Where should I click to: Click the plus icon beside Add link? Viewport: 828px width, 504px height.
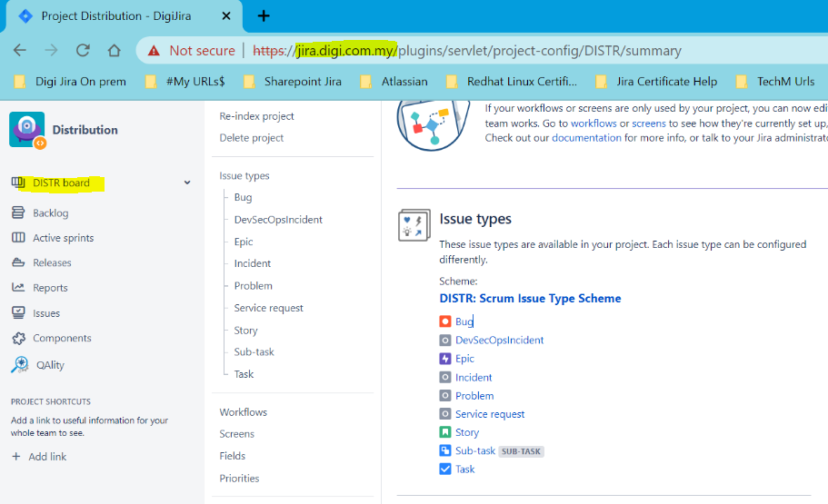pos(16,457)
